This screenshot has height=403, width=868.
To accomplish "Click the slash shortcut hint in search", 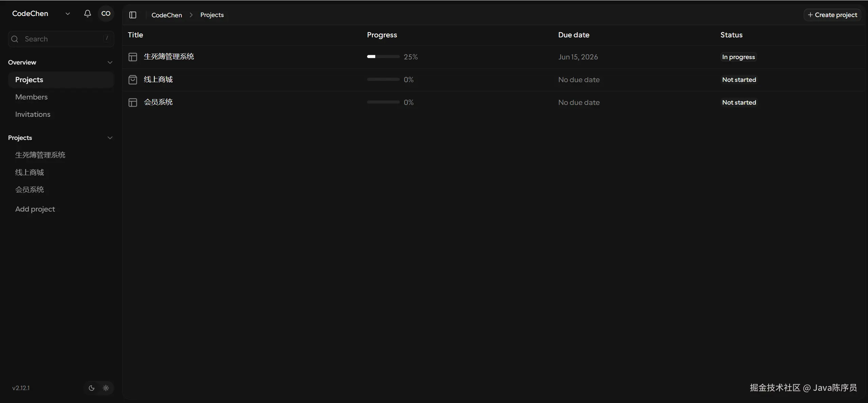I will (x=107, y=38).
